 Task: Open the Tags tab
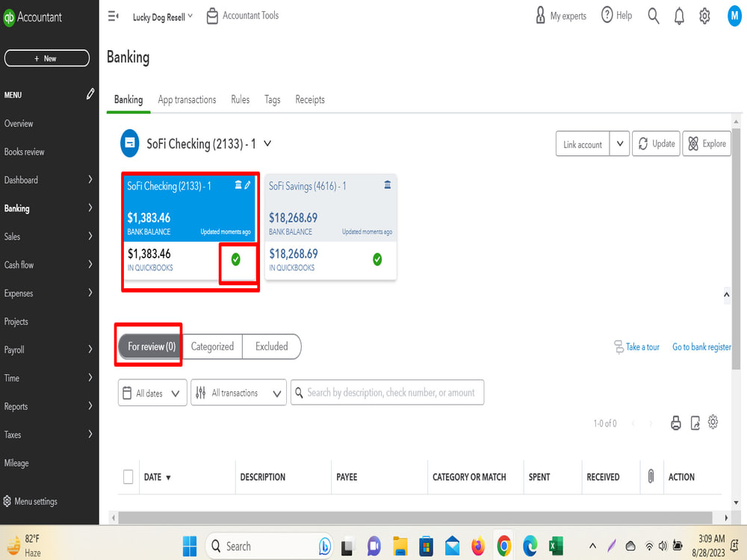272,99
